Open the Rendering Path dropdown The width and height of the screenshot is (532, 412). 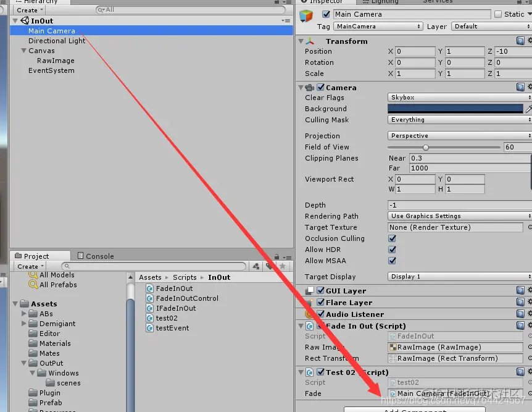459,216
